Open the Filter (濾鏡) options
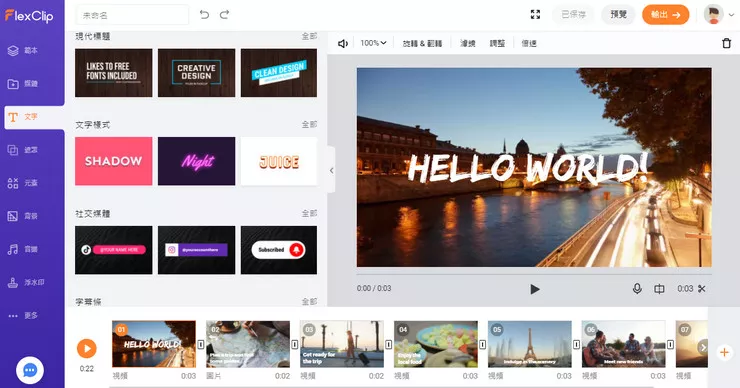The width and height of the screenshot is (740, 388). [468, 43]
